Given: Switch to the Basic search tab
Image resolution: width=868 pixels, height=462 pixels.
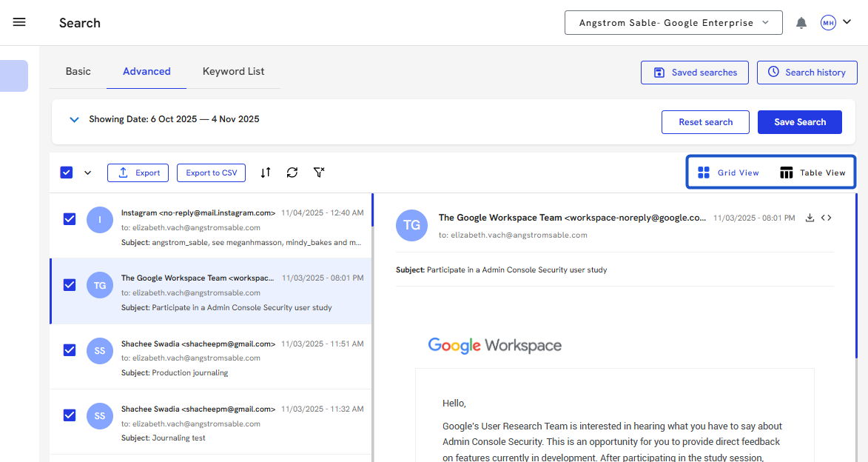Looking at the screenshot, I should coord(78,72).
